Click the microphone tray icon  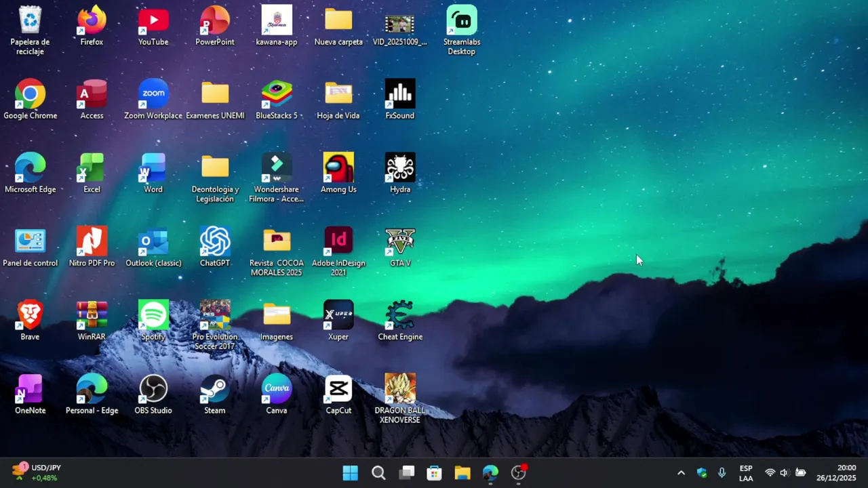pos(722,473)
